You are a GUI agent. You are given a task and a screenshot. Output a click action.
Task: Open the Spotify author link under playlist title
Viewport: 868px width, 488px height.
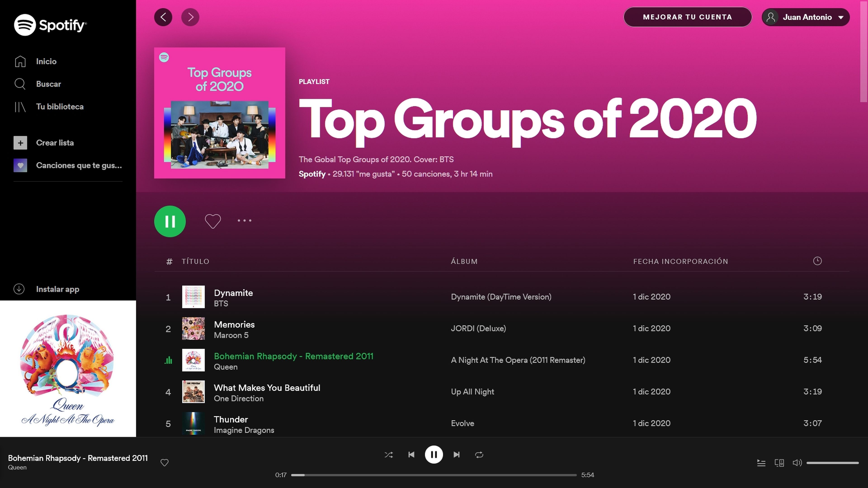312,174
